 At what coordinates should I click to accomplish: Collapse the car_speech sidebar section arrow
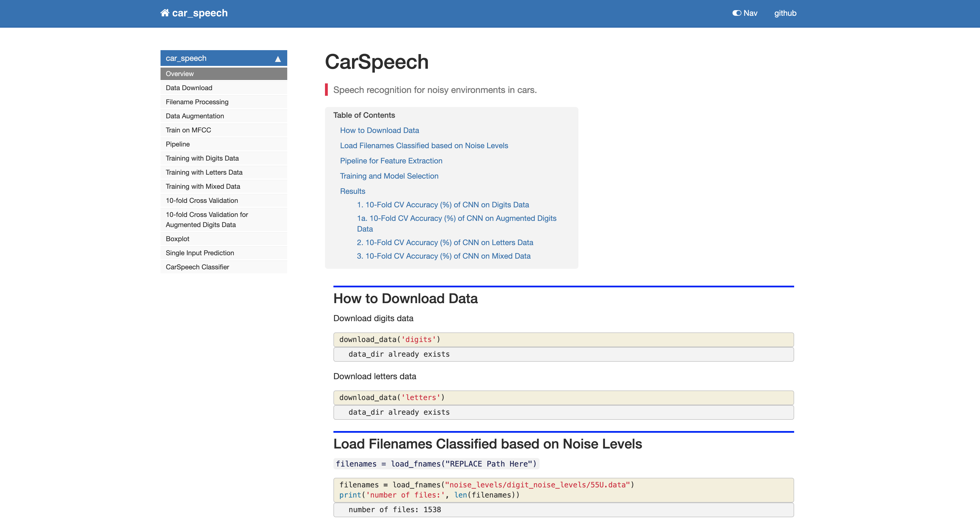[x=278, y=59]
